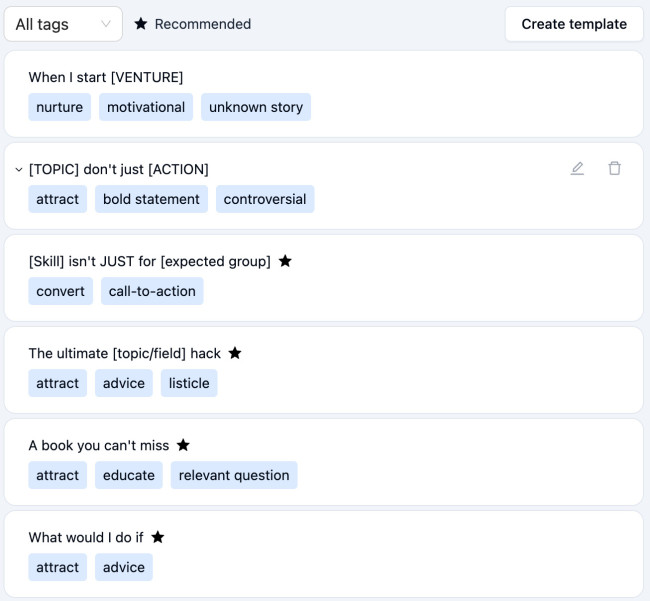Select the 'unknown story' tag

point(256,107)
